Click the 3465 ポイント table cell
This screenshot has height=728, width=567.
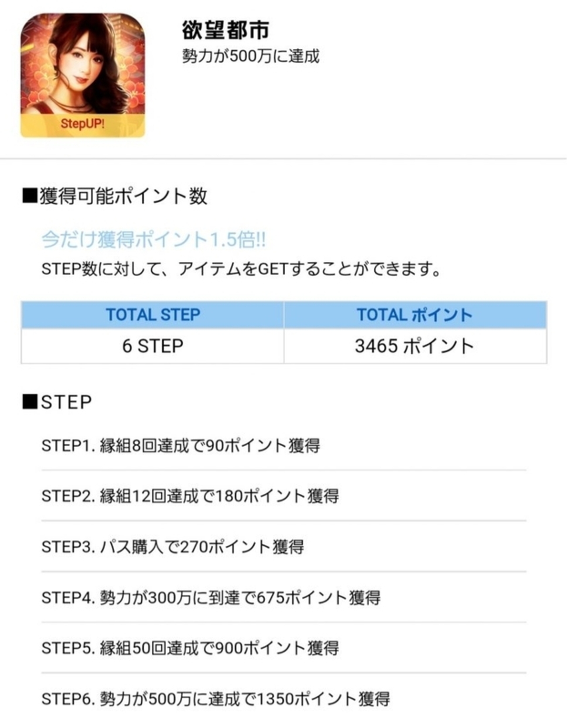coord(415,346)
